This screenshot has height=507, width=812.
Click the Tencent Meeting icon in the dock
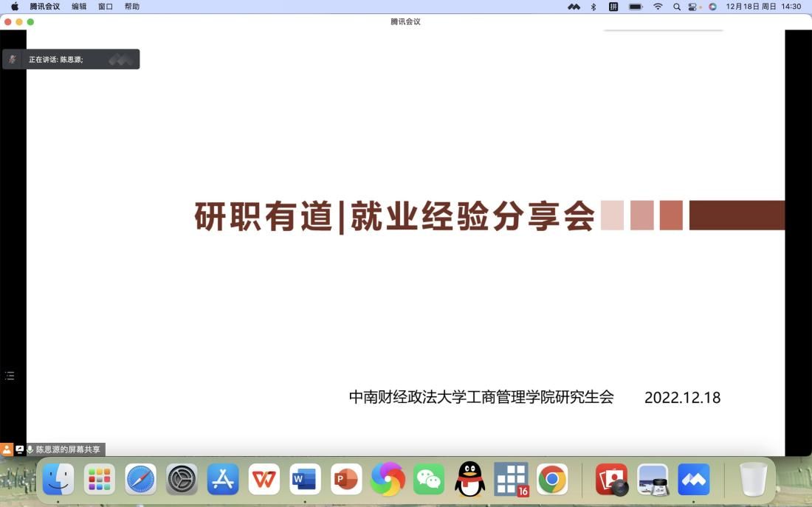(694, 480)
